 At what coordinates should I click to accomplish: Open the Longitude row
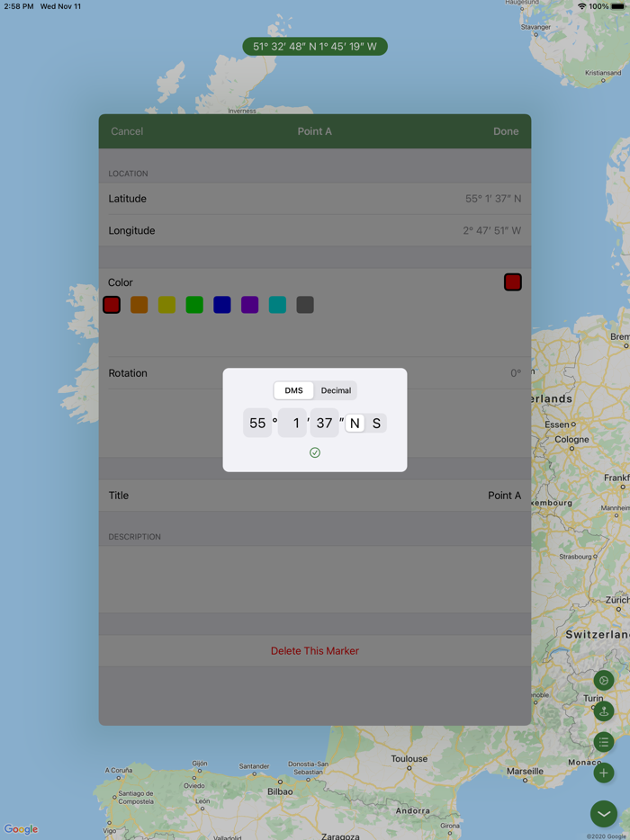tap(315, 231)
